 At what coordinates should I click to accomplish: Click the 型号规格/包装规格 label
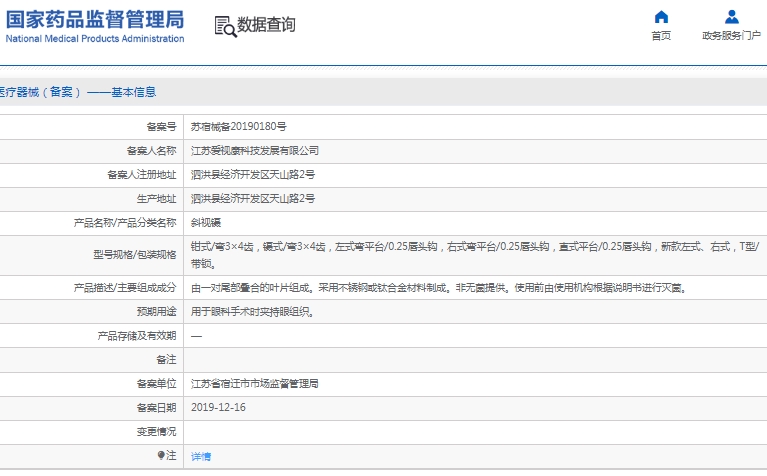[135, 255]
